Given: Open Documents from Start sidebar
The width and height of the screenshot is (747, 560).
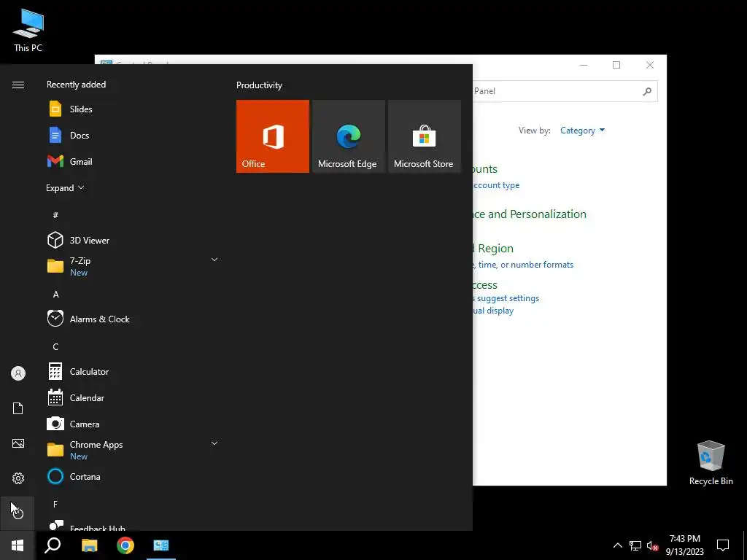Looking at the screenshot, I should click(x=18, y=408).
